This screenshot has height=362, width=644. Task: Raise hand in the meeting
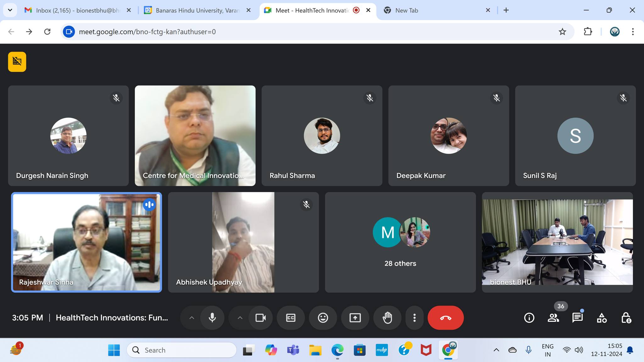tap(387, 318)
